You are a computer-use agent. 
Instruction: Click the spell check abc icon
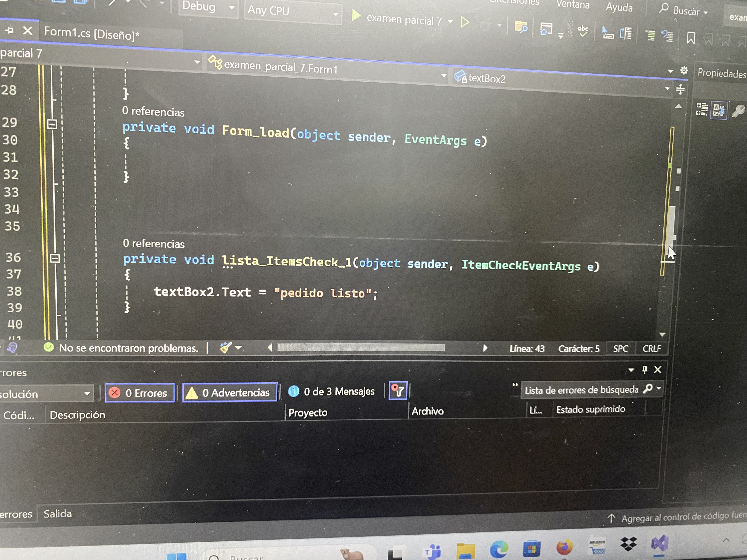(582, 31)
